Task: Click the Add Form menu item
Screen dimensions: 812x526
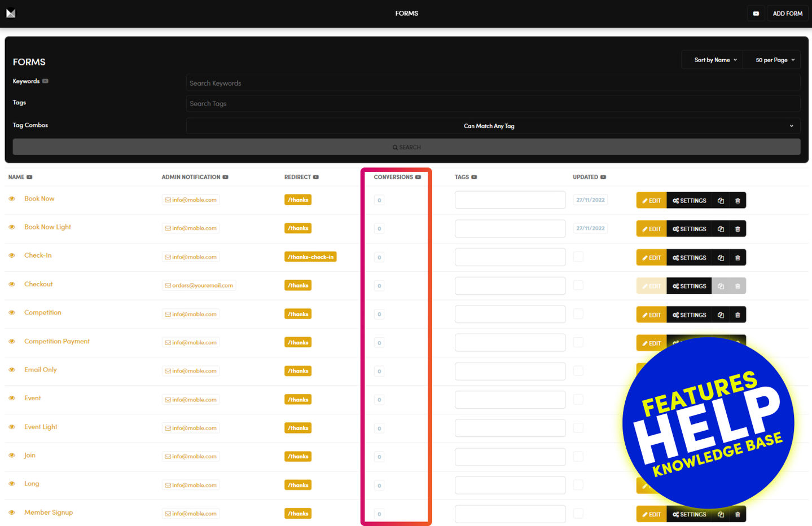Action: click(787, 14)
